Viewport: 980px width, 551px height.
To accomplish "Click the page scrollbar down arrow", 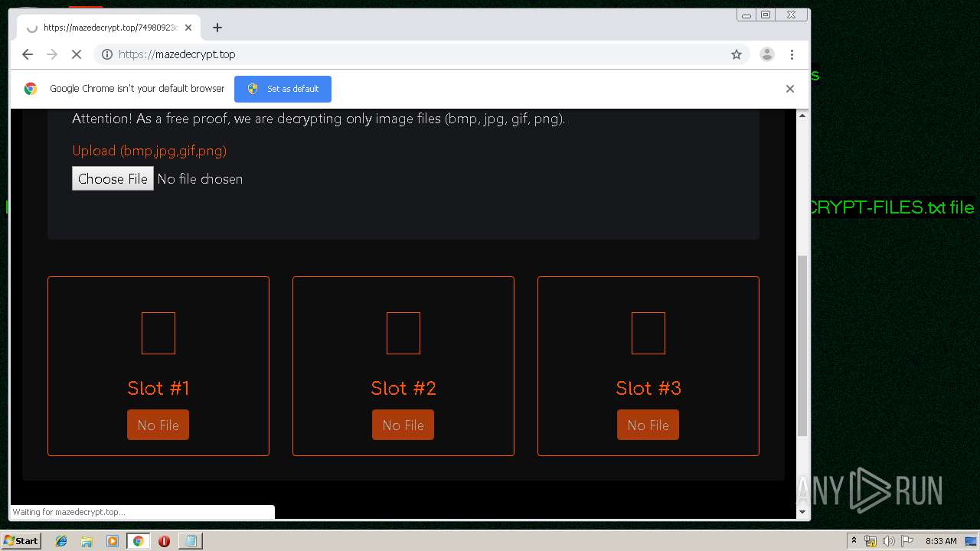I will 802,511.
